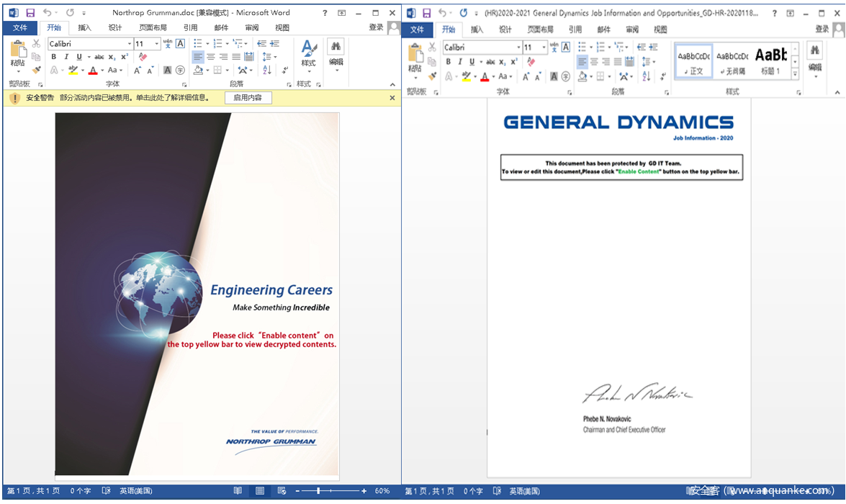Save the Northrop Grumman document
This screenshot has width=846, height=504.
coord(30,13)
